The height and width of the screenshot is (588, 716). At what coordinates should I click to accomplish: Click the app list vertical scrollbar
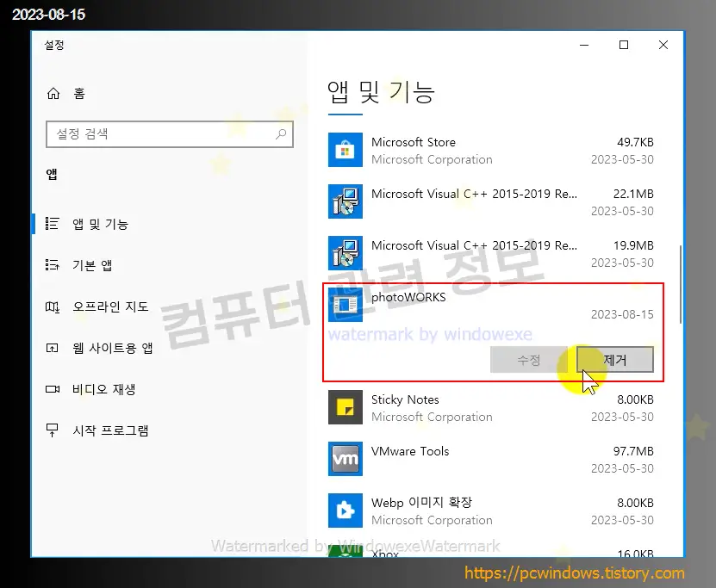pyautogui.click(x=681, y=285)
